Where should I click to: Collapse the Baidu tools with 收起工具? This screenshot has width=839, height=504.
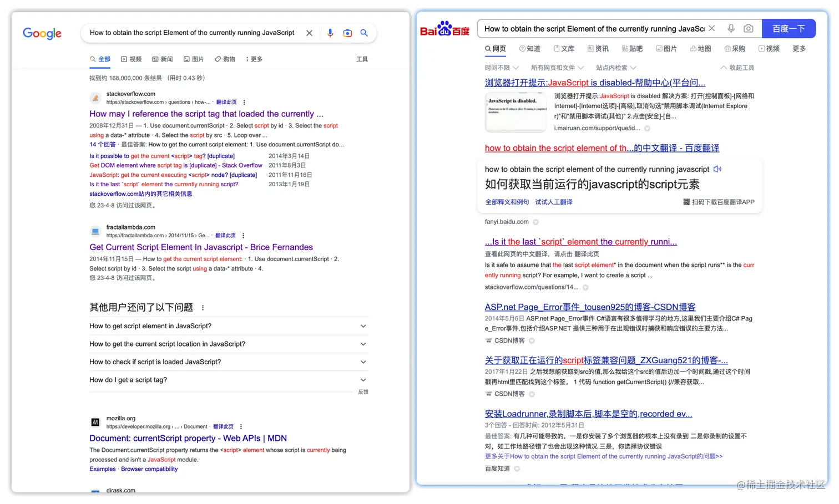pos(737,68)
